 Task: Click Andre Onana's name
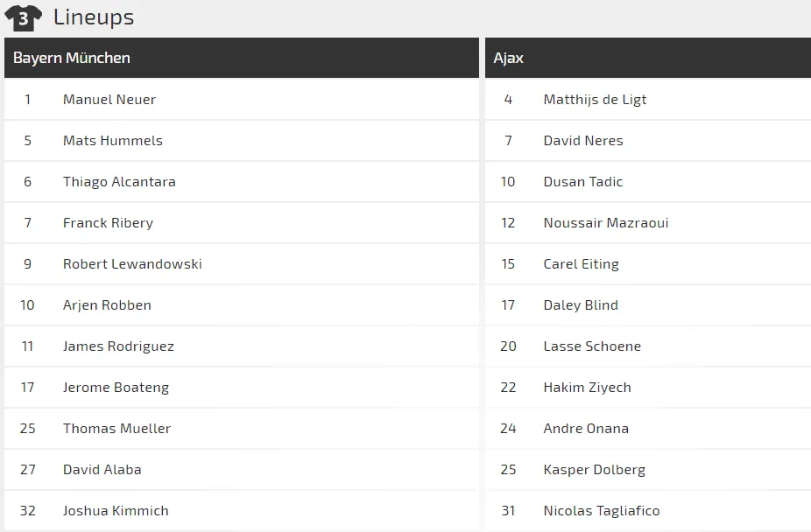click(586, 429)
